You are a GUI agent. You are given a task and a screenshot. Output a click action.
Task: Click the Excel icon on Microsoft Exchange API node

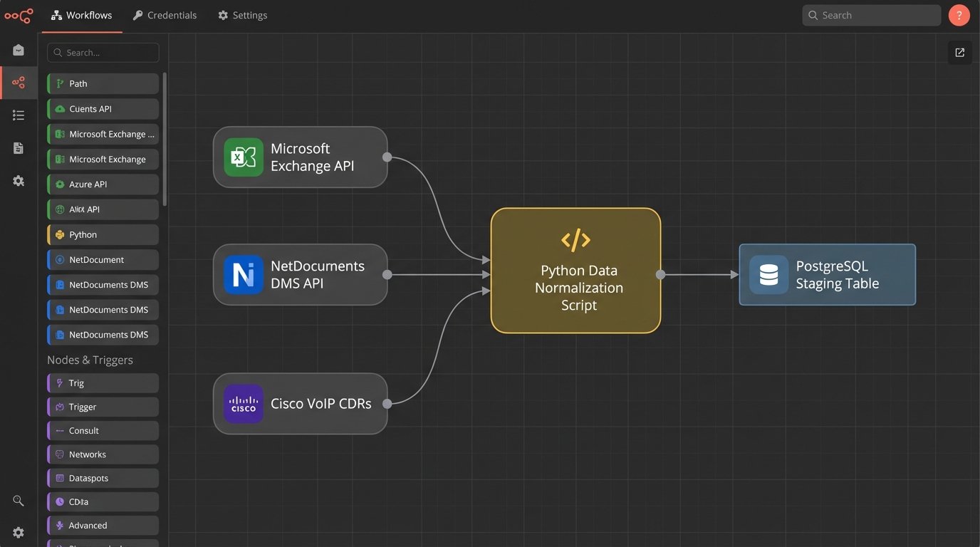coord(244,157)
